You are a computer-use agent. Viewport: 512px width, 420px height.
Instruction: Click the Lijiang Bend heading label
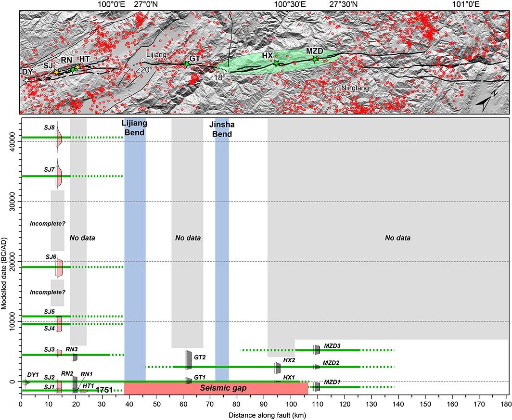(x=135, y=127)
